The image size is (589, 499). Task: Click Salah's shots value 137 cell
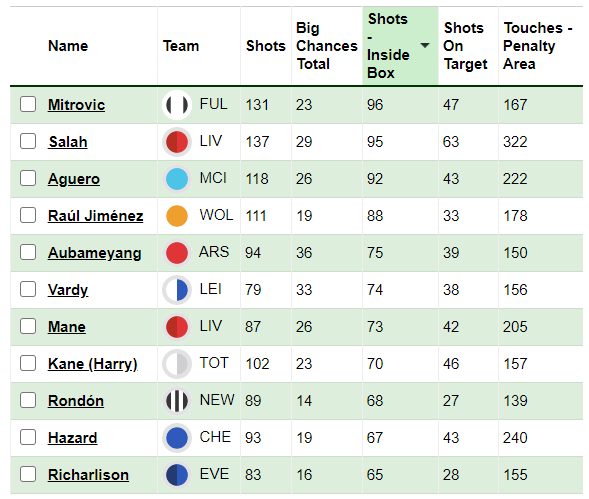(257, 142)
